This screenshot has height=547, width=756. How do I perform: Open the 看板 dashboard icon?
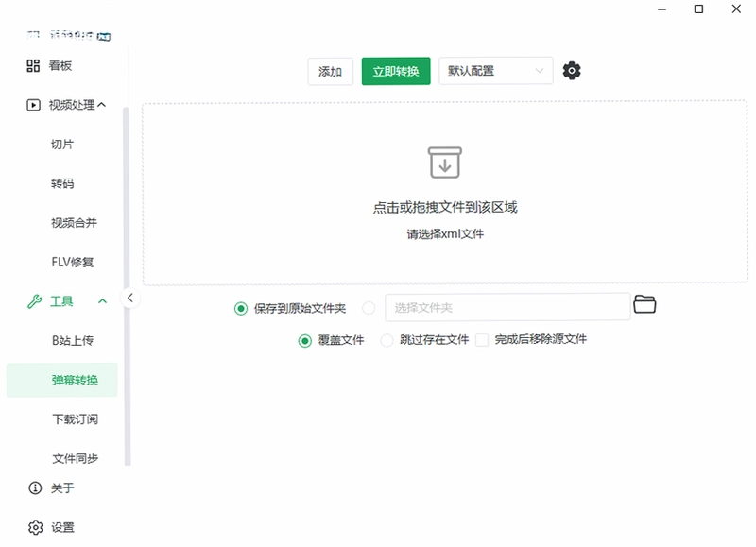point(33,65)
